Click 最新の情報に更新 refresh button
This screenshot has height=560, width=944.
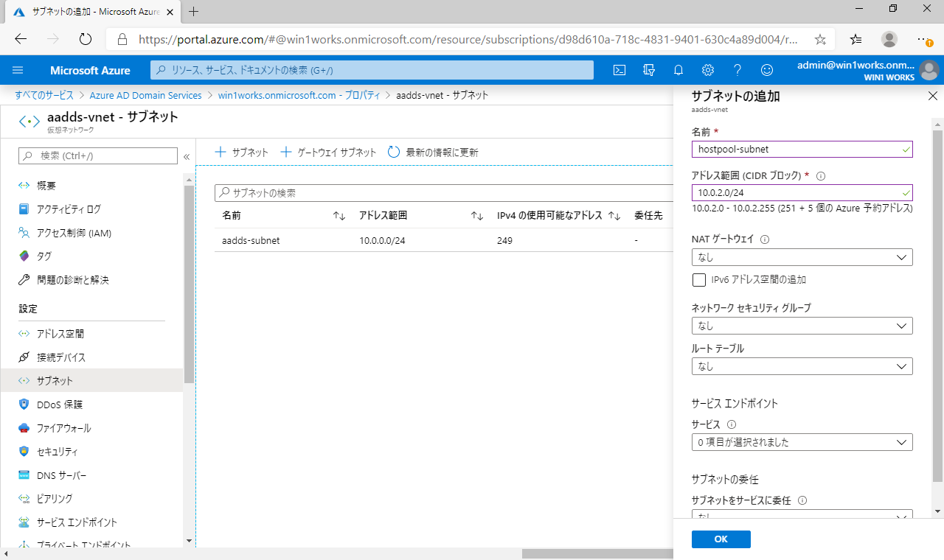click(433, 153)
